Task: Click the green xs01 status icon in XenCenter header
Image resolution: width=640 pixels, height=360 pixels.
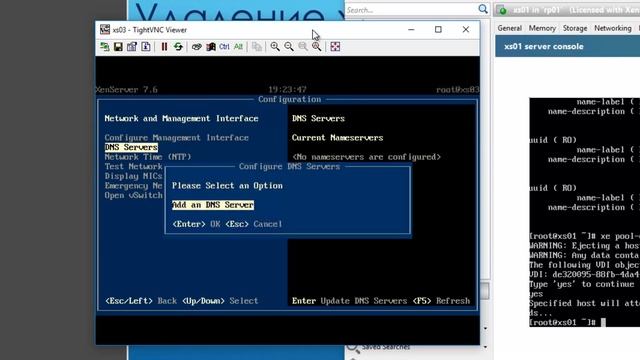Action: pos(503,11)
